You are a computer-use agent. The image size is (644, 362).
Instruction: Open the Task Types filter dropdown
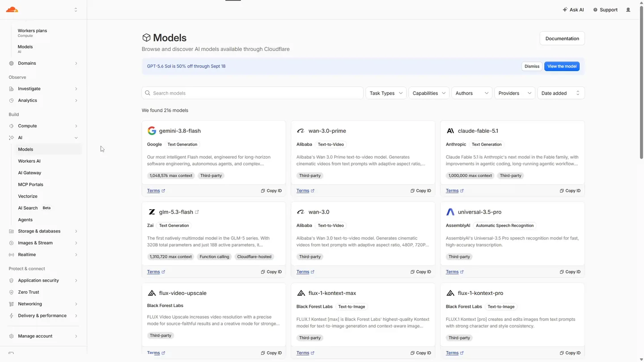pyautogui.click(x=386, y=93)
